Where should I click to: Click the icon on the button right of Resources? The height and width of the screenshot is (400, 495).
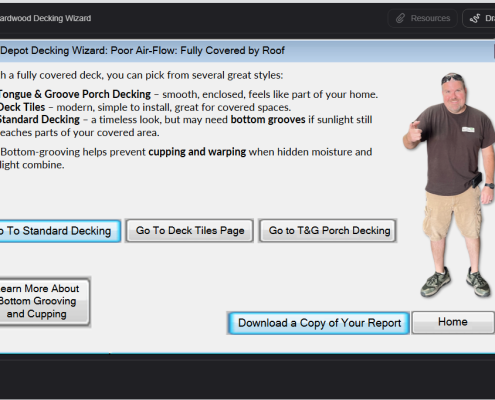point(475,19)
